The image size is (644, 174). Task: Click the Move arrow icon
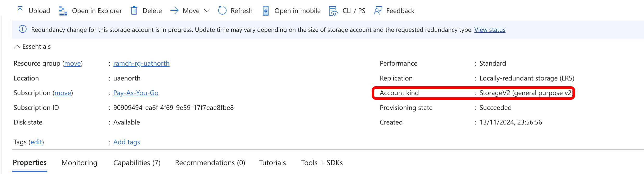(174, 11)
